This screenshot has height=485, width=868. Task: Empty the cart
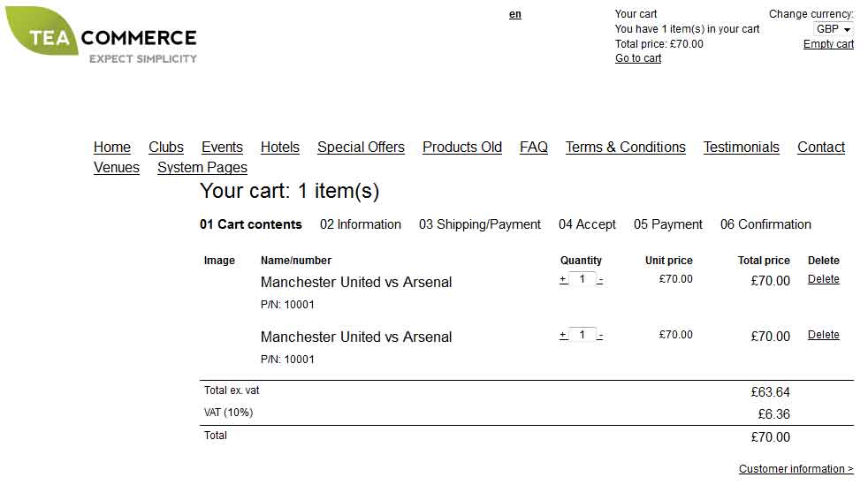point(828,44)
